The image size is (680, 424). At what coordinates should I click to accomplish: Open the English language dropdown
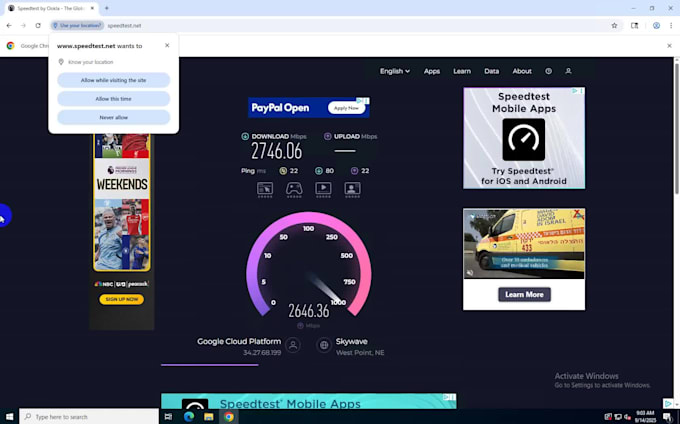(x=395, y=71)
